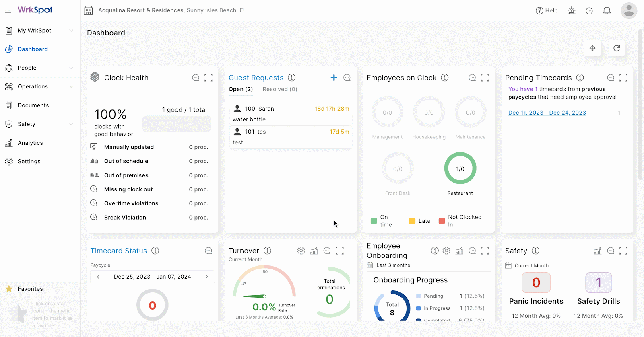
Task: Open Turnover widget settings gear
Action: click(301, 251)
